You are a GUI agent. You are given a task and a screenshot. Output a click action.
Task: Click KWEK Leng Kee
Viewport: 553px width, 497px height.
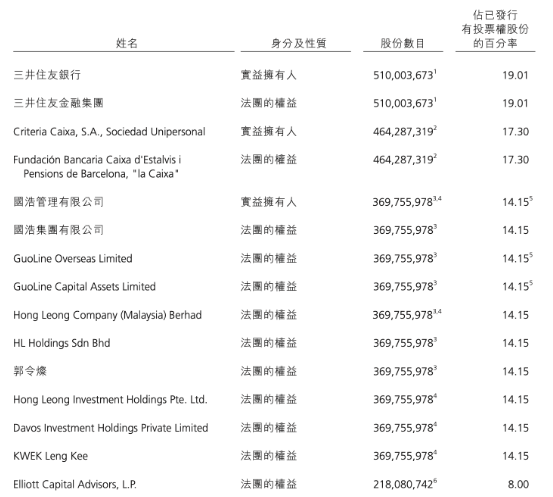click(x=50, y=456)
